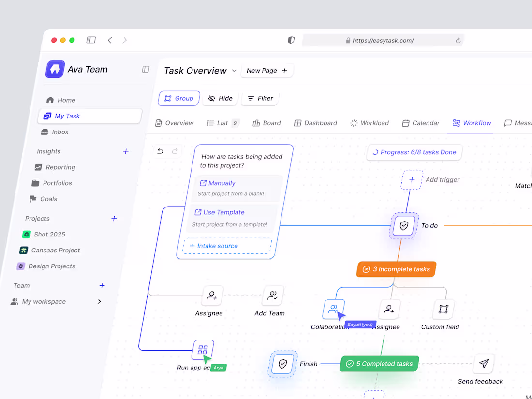Toggle Group mode on
532x399 pixels.
pyautogui.click(x=178, y=98)
